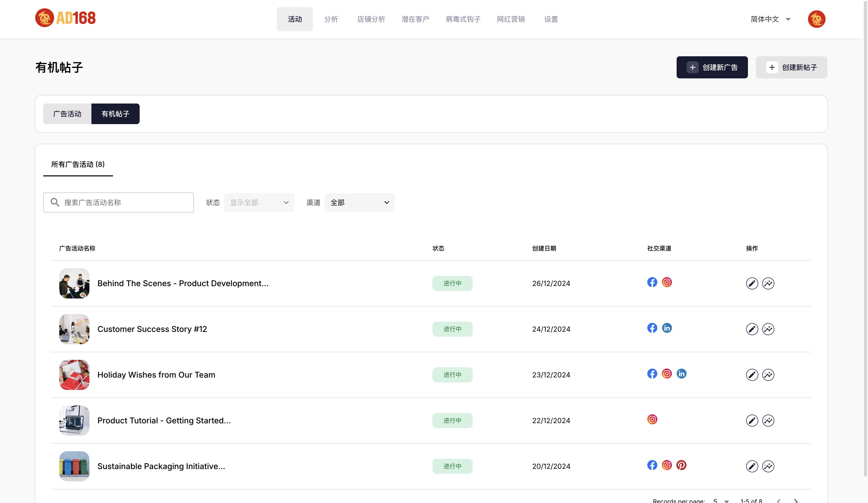Switch to the 广告活动 tab
Screen dimensions: 868x503
[x=67, y=114]
